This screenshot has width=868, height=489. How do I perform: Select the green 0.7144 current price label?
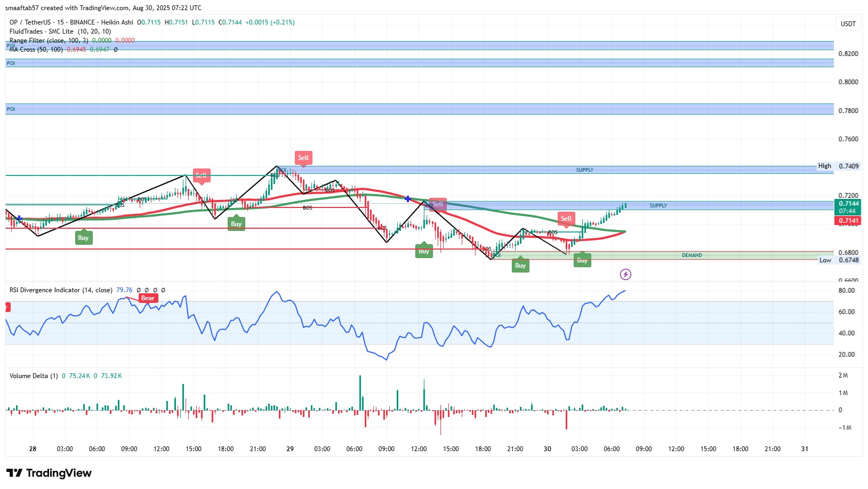tap(848, 204)
